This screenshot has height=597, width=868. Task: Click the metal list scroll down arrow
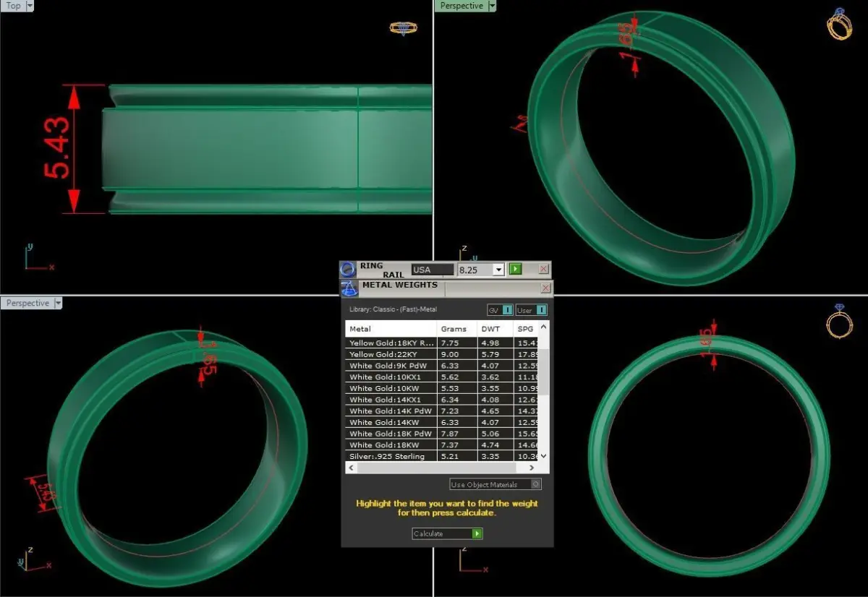(x=545, y=457)
